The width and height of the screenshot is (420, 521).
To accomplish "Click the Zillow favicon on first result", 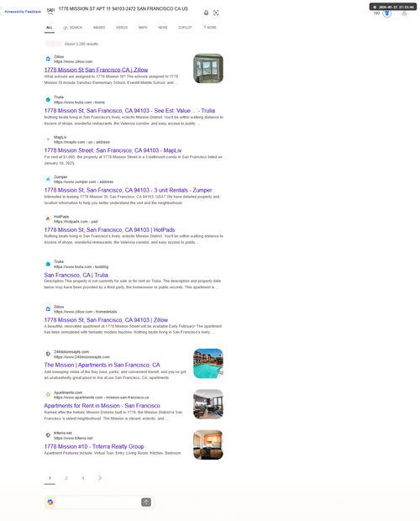I will click(x=48, y=59).
